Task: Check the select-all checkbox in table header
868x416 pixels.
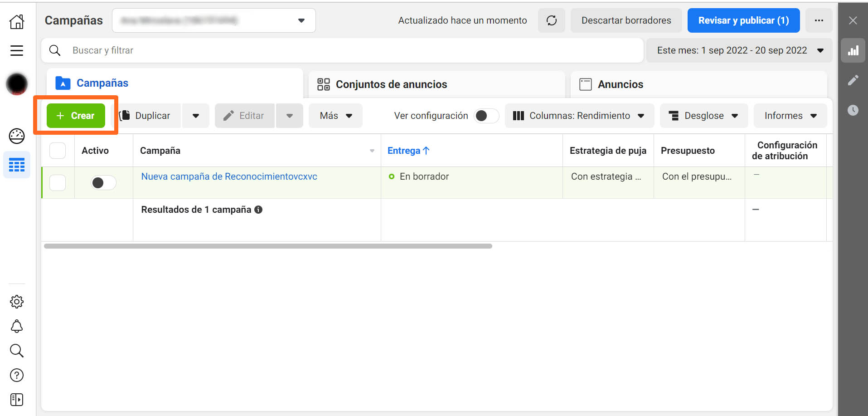Action: [x=58, y=151]
